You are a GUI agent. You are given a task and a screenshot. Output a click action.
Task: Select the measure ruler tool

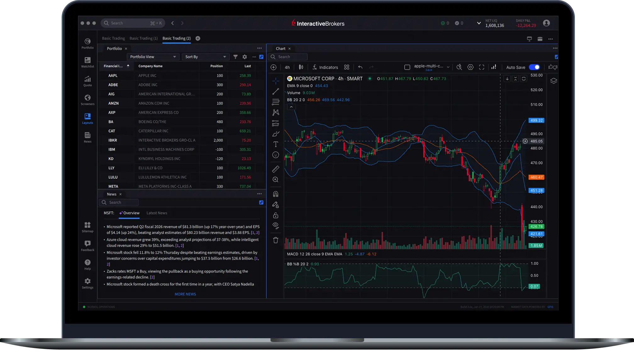[276, 169]
